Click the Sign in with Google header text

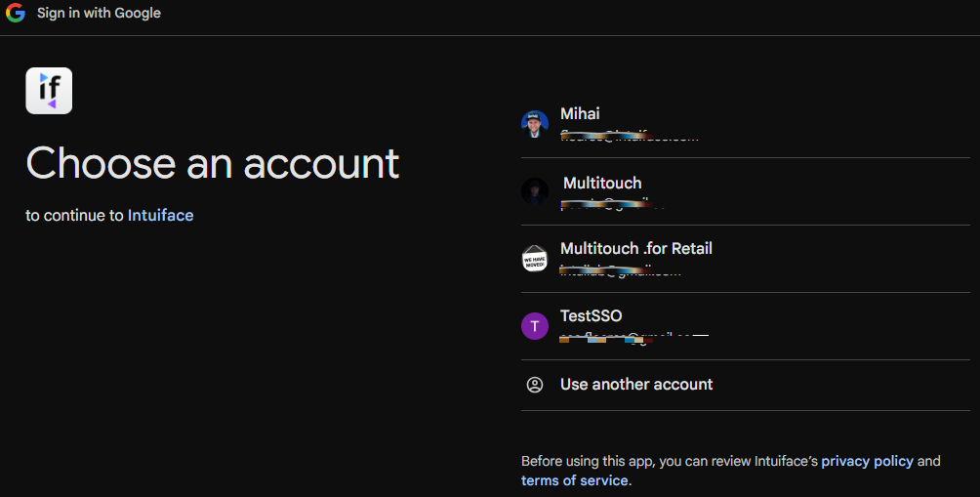(99, 13)
